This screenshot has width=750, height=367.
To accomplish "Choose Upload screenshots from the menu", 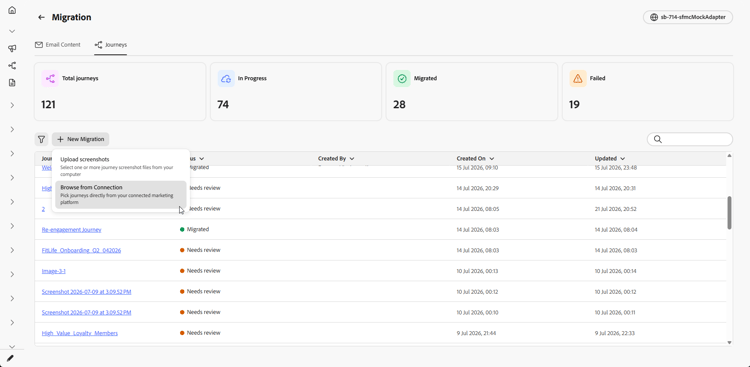I will click(x=121, y=167).
